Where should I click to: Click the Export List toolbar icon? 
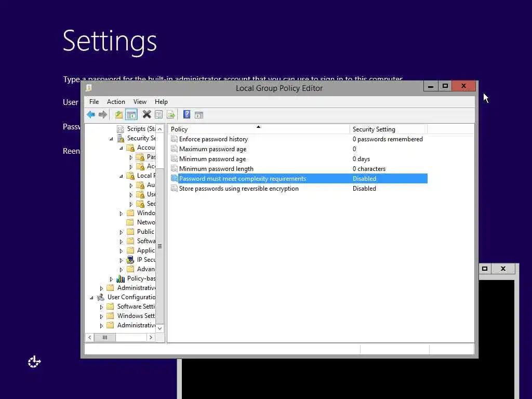coord(170,115)
